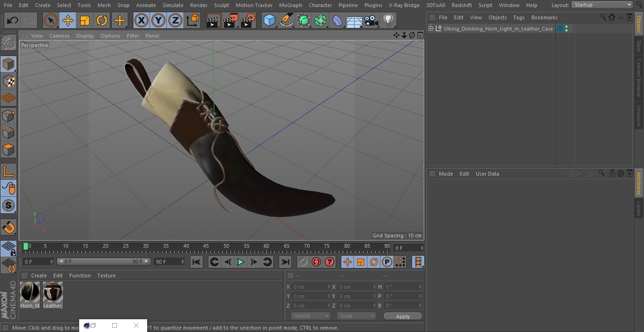Viewport: 644px width, 332px height.
Task: Toggle Autokeying button
Action: tap(316, 262)
